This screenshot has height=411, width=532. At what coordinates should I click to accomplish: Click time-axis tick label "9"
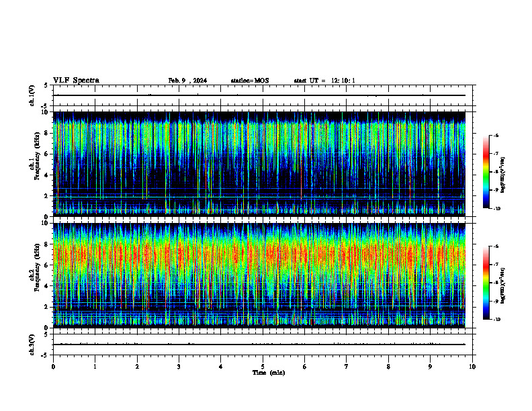(x=430, y=367)
